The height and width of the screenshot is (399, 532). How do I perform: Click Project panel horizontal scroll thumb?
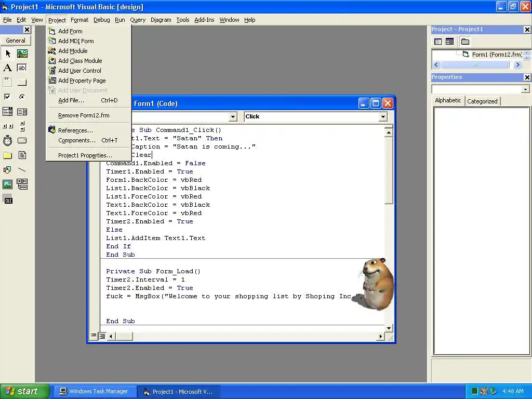[x=475, y=65]
